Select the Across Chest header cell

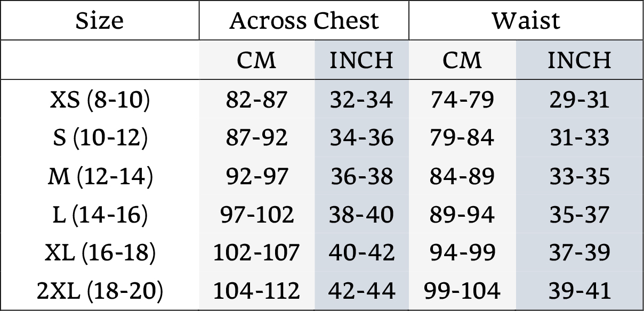tap(304, 20)
